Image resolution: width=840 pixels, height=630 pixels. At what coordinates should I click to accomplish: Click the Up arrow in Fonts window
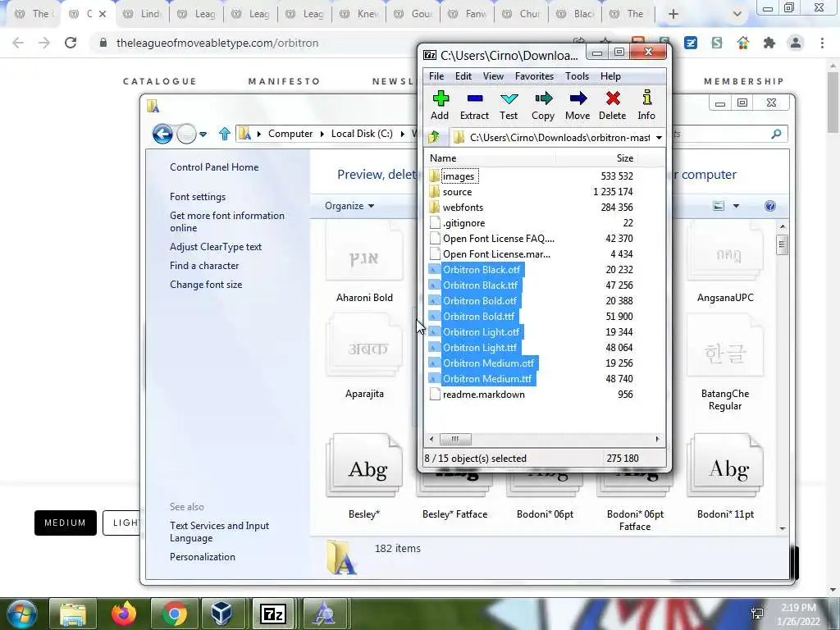pyautogui.click(x=225, y=134)
